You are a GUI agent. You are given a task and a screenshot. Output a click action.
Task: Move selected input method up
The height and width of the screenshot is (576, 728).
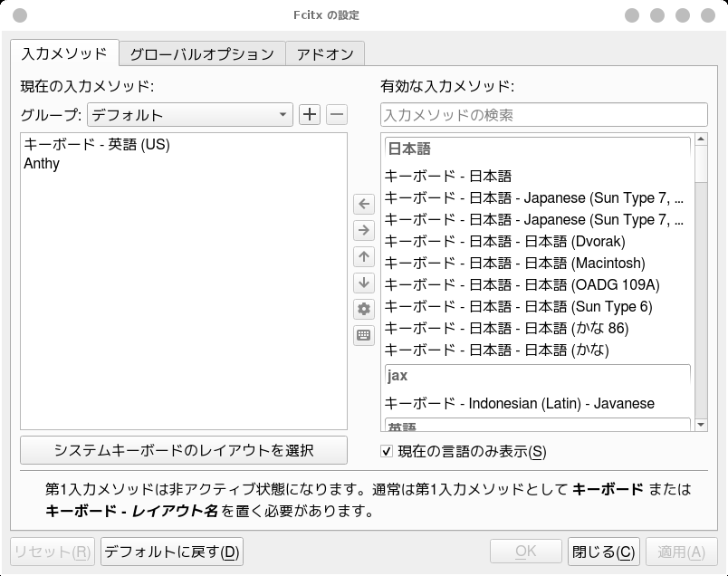pyautogui.click(x=364, y=256)
